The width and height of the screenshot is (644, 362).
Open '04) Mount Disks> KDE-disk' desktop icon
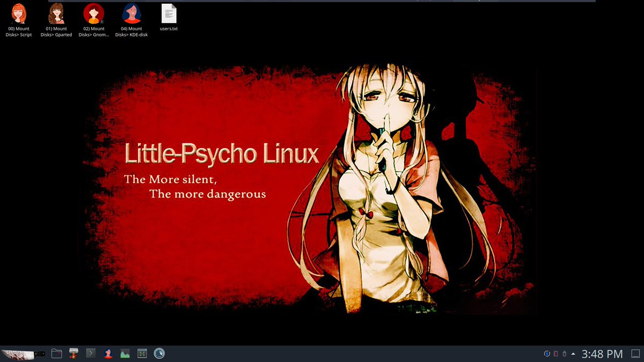coord(131,20)
